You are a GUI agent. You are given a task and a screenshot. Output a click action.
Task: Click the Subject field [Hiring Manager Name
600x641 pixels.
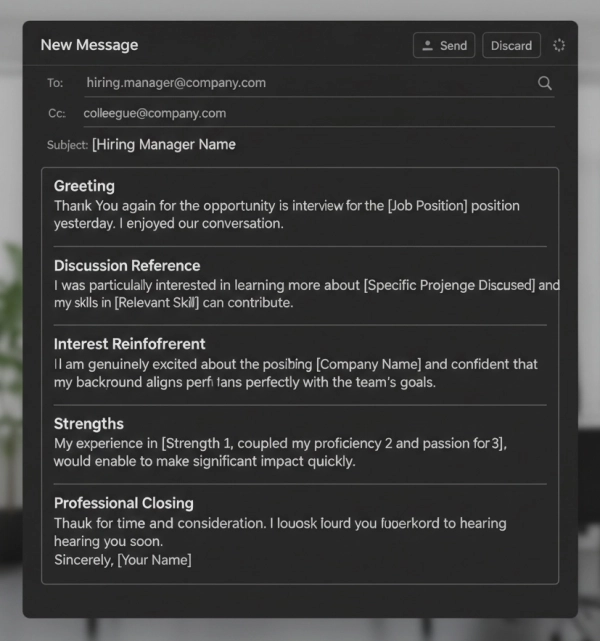pos(164,144)
